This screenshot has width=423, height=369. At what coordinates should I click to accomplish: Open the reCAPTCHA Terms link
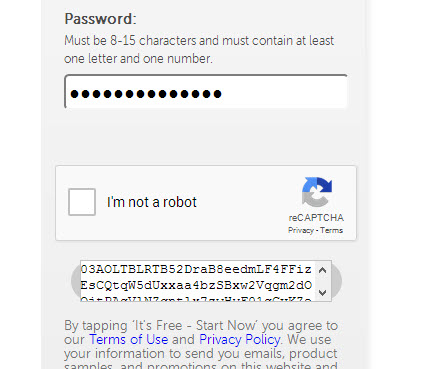pyautogui.click(x=331, y=230)
